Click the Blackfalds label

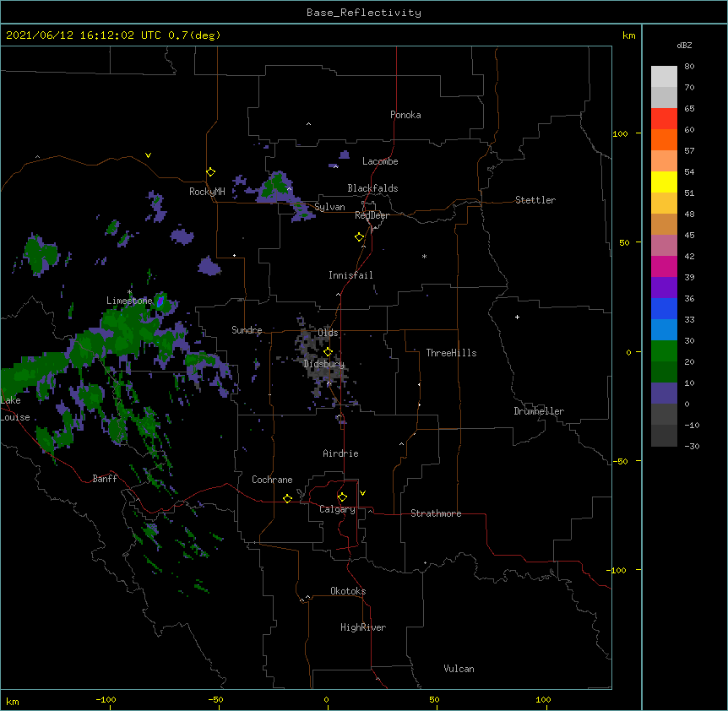tap(372, 188)
